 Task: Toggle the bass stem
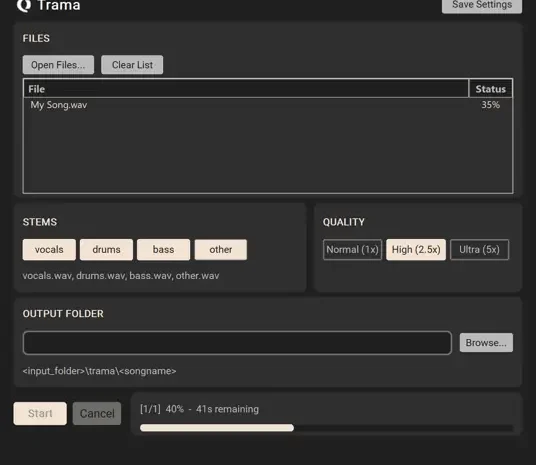click(163, 250)
